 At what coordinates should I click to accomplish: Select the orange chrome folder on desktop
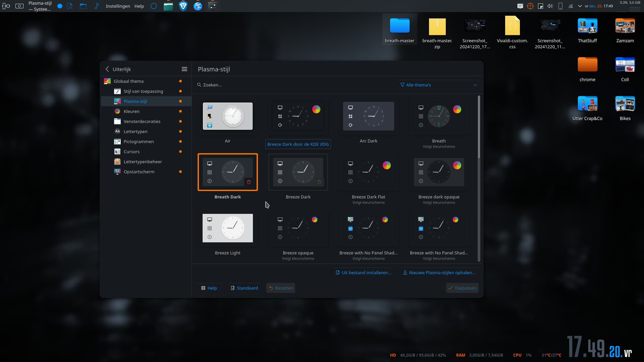click(x=587, y=69)
